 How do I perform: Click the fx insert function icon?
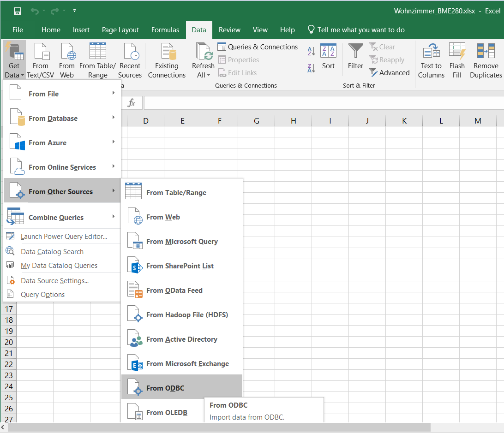point(132,103)
